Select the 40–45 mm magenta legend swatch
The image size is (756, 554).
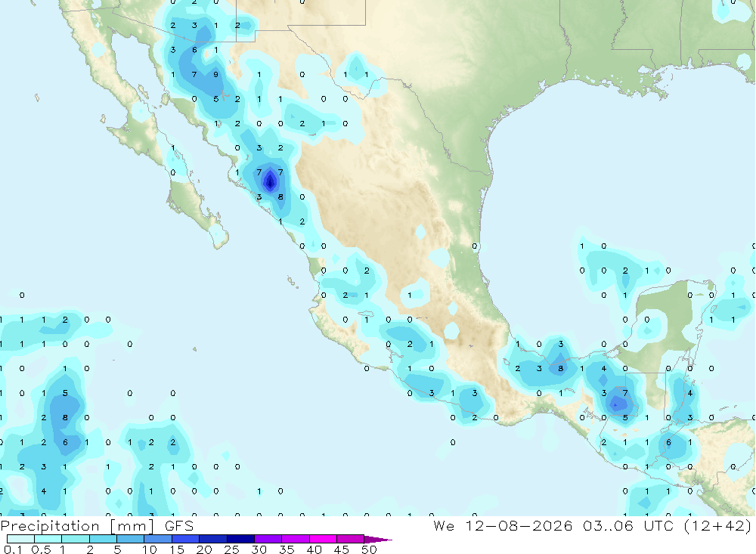pyautogui.click(x=323, y=539)
